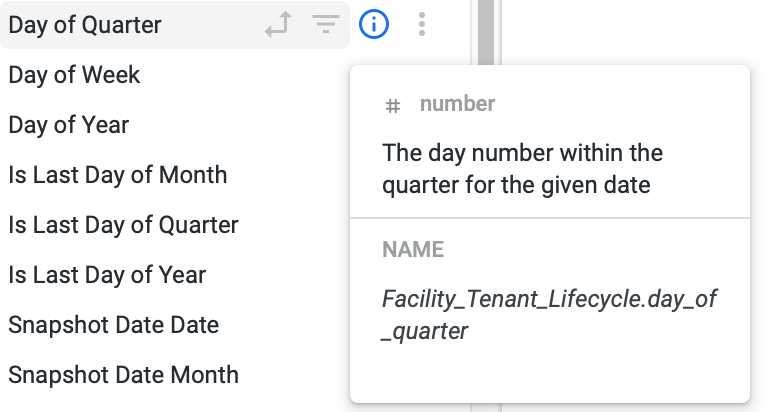
Task: Click the day number description text
Action: (522, 169)
